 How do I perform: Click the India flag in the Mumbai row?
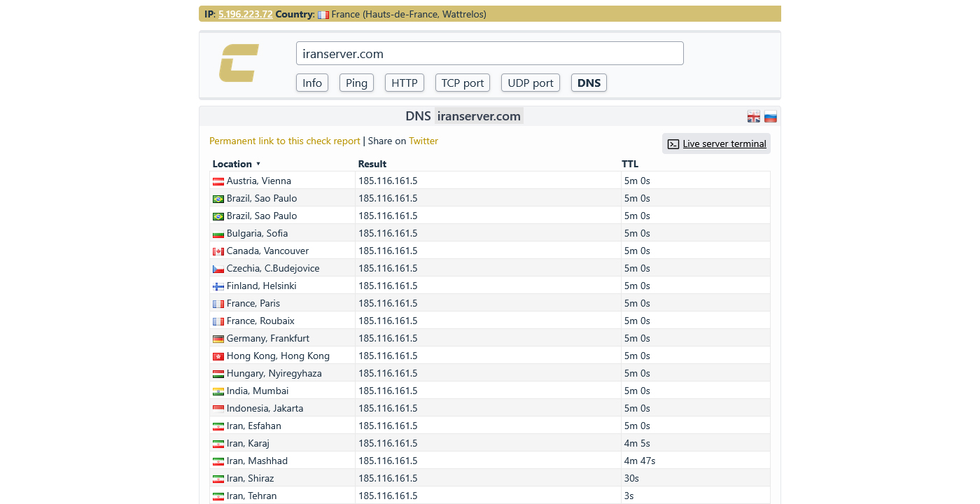tap(218, 391)
